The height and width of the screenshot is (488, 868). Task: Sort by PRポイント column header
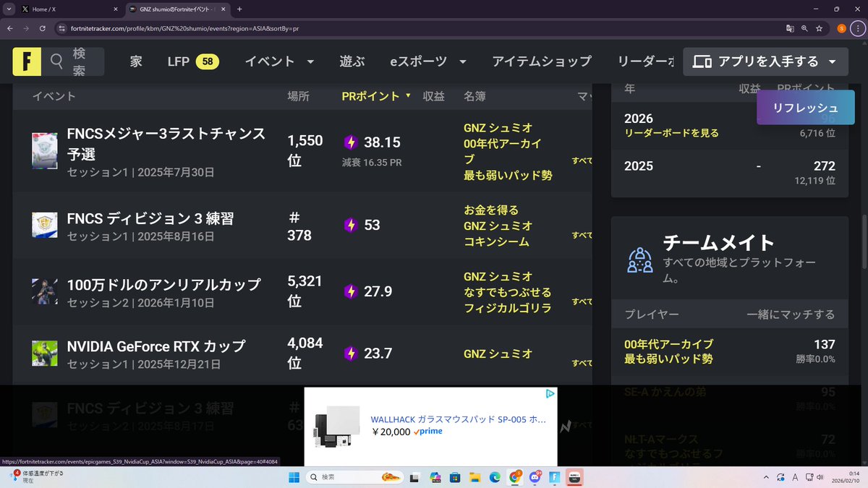[376, 96]
